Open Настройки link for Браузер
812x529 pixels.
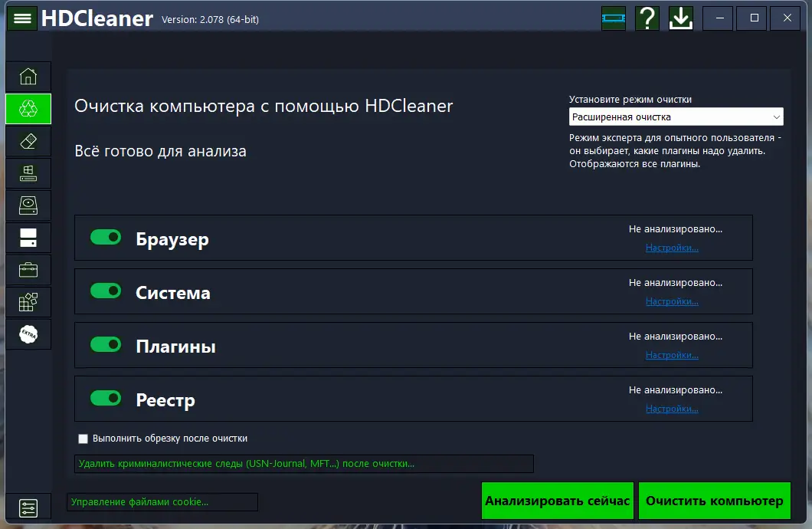pyautogui.click(x=672, y=248)
